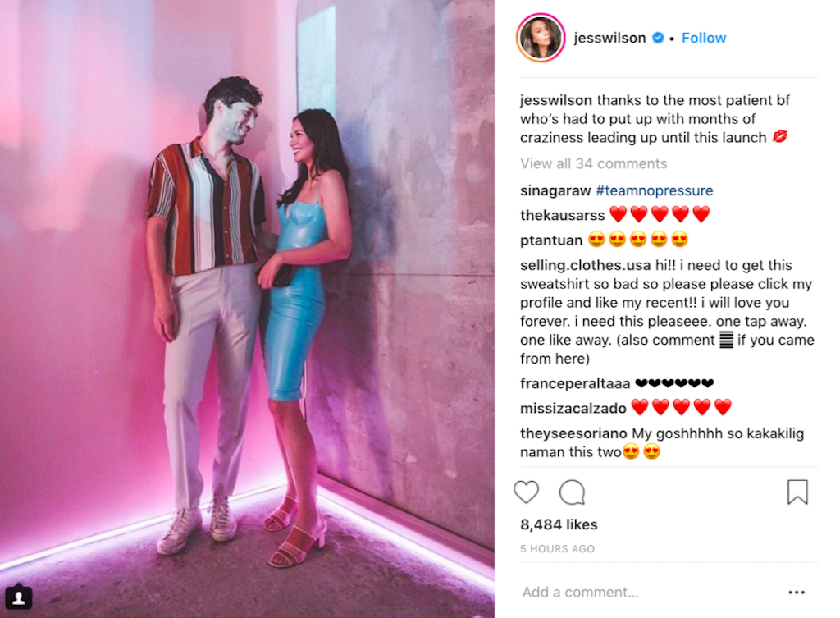This screenshot has width=840, height=618.
Task: Visit selling.clothes.usa profile
Action: tap(586, 265)
